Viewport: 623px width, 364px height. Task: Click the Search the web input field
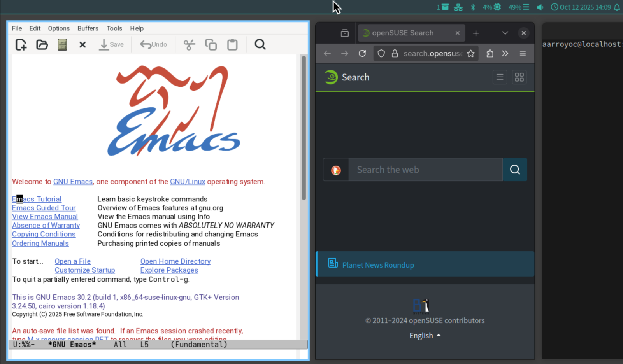point(425,170)
